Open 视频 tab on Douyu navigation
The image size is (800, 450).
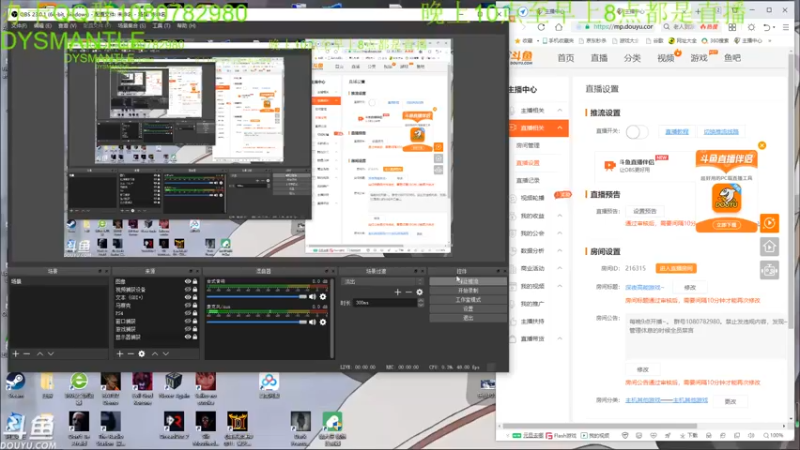click(x=665, y=58)
